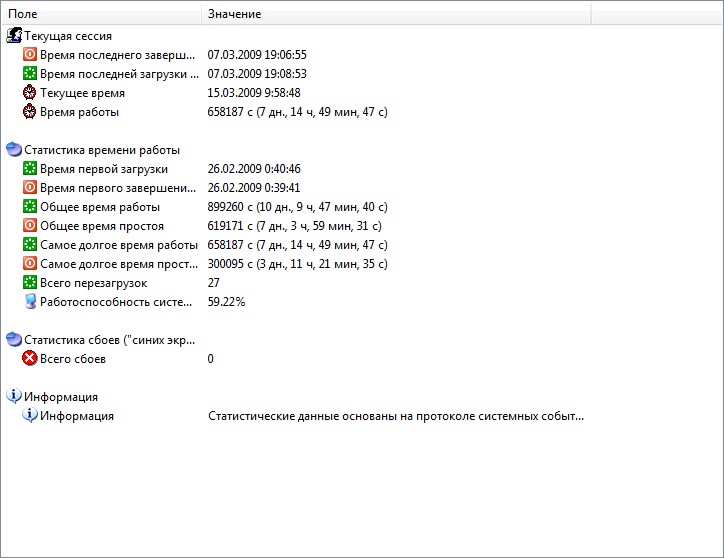Select the Всего сбоев label

click(x=73, y=359)
